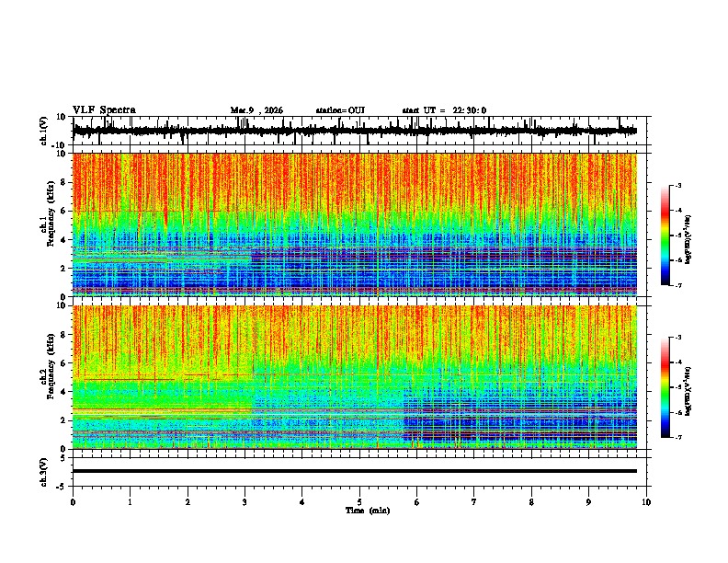Click the ch.2 color scale log(PSD) units label
The height and width of the screenshot is (563, 728).
point(688,391)
